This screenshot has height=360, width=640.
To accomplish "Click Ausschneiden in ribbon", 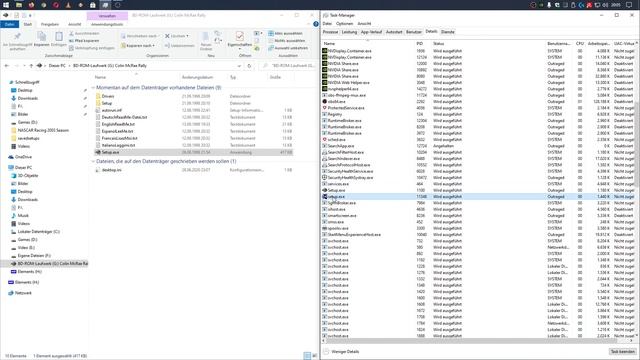I will pos(84,33).
